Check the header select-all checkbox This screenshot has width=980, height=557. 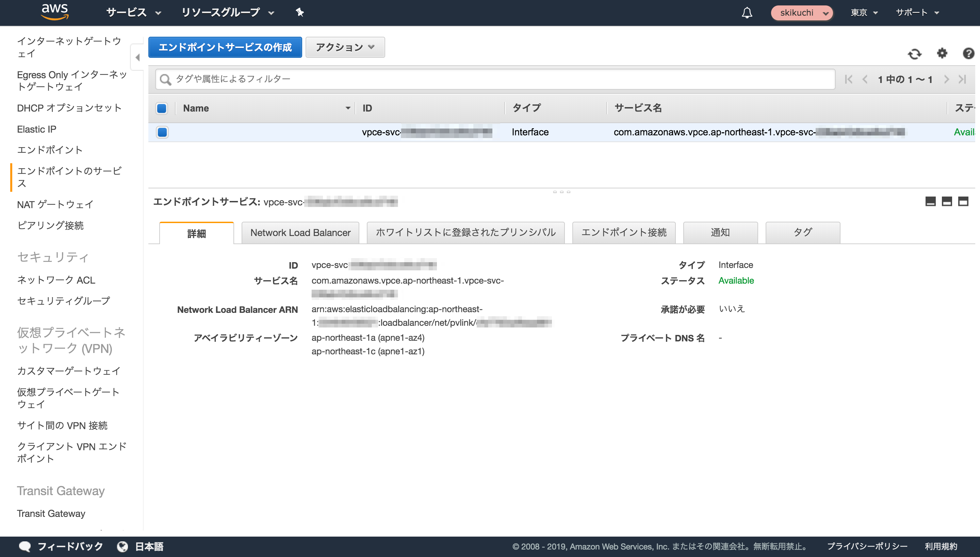(x=162, y=108)
